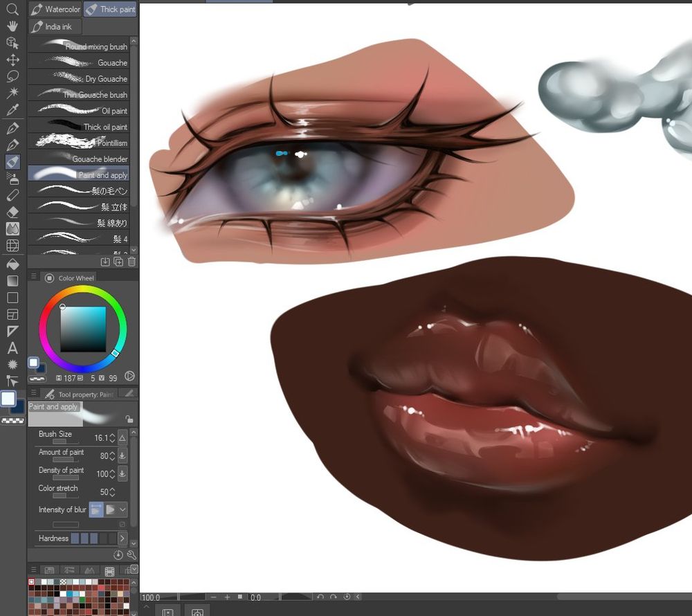Select the Decoration tool

click(12, 195)
